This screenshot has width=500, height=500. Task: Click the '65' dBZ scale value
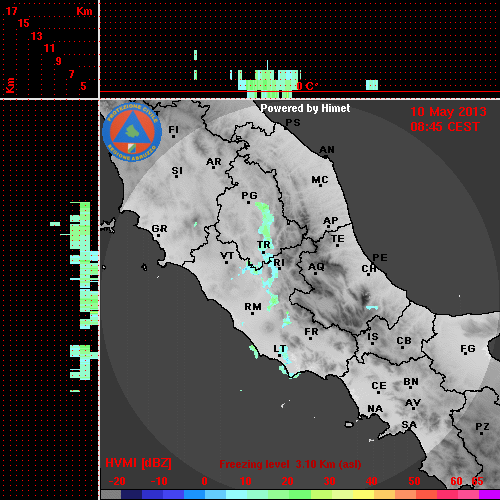[477, 481]
